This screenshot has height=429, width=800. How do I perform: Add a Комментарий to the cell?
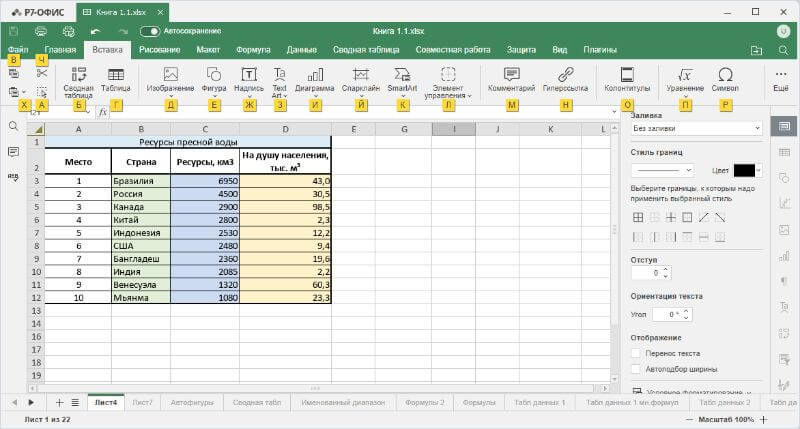click(511, 81)
